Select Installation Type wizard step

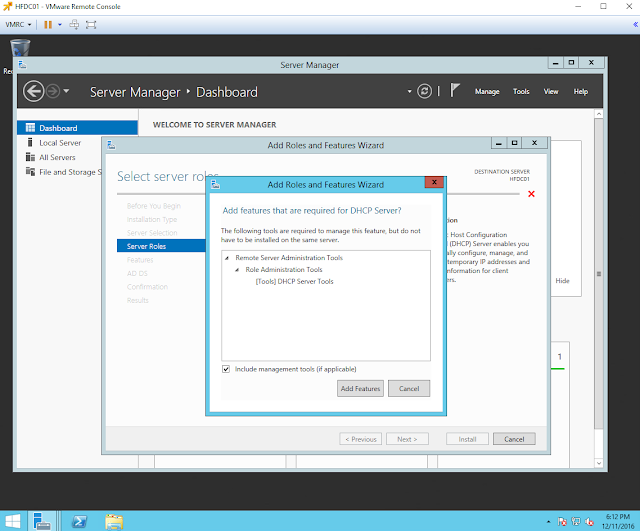click(152, 220)
